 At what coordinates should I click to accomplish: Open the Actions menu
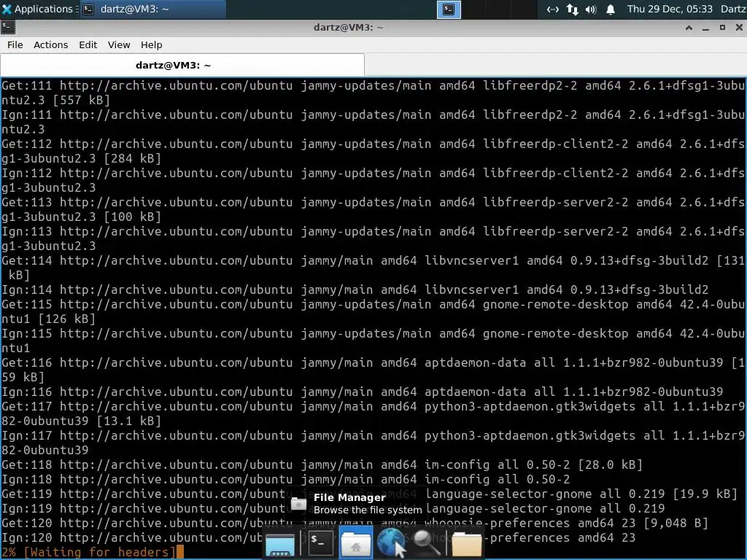50,44
